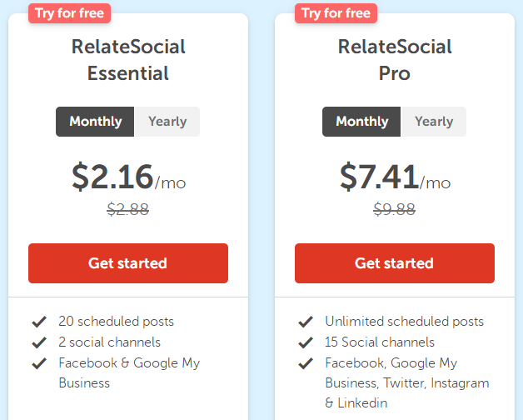Select Monthly billing for RelateSocial Pro

click(362, 122)
